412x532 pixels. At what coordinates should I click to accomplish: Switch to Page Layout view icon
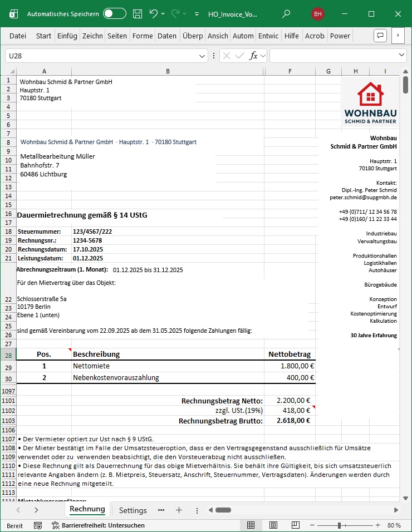point(272,525)
